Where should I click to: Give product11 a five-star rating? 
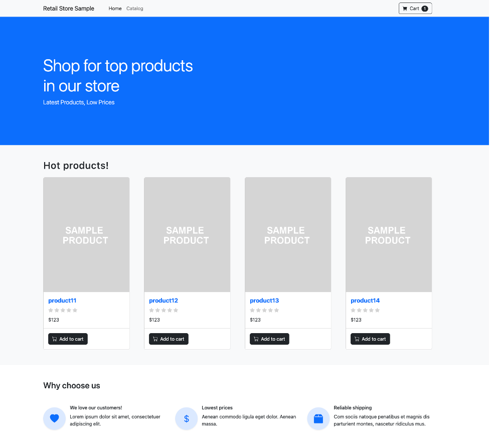tap(75, 310)
